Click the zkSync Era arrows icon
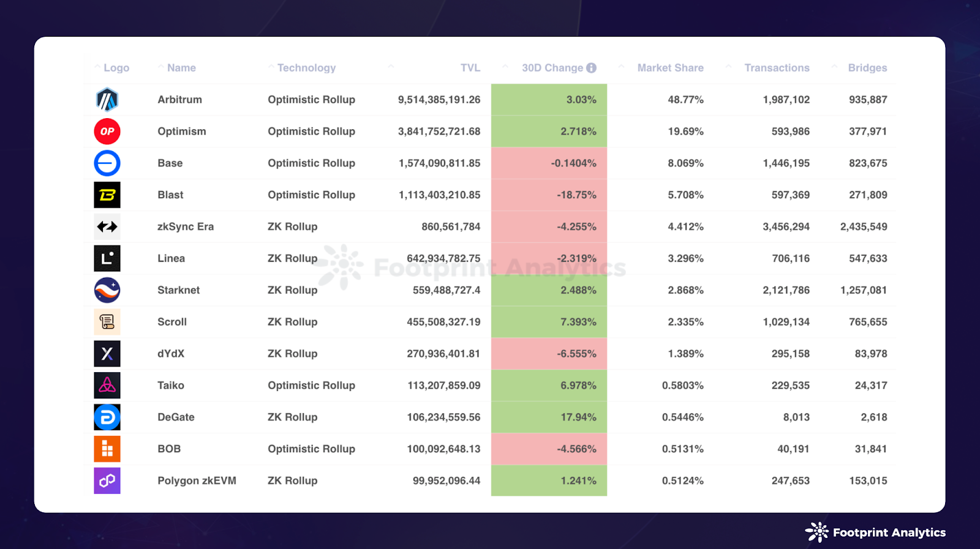The image size is (980, 549). click(x=107, y=226)
